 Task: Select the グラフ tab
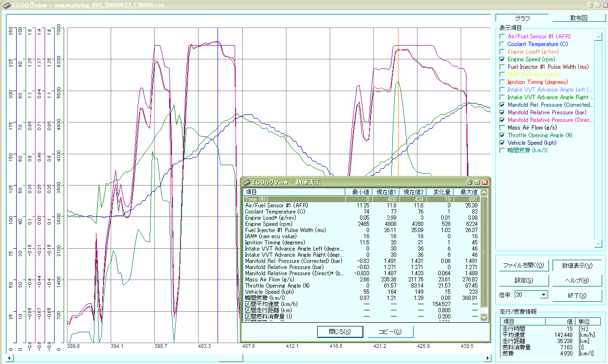522,18
